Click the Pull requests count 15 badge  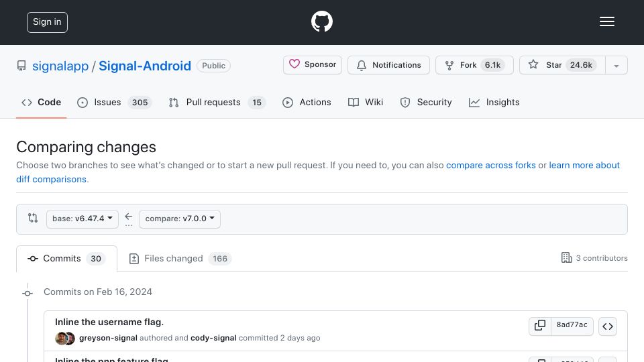(x=257, y=103)
